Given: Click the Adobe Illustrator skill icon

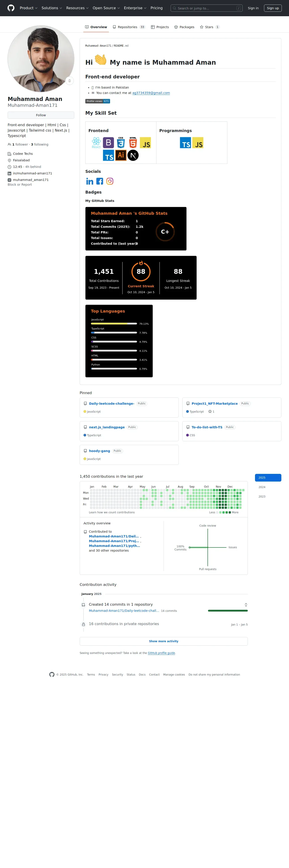Looking at the screenshot, I should 121,155.
